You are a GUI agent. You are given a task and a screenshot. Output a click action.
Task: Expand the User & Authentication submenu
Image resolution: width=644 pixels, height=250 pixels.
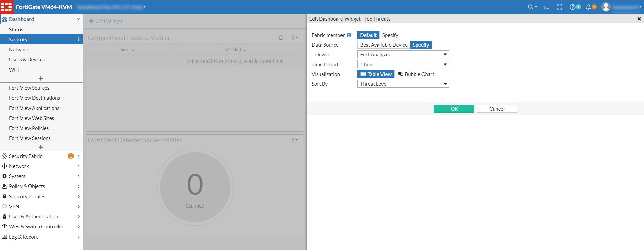[x=79, y=216]
